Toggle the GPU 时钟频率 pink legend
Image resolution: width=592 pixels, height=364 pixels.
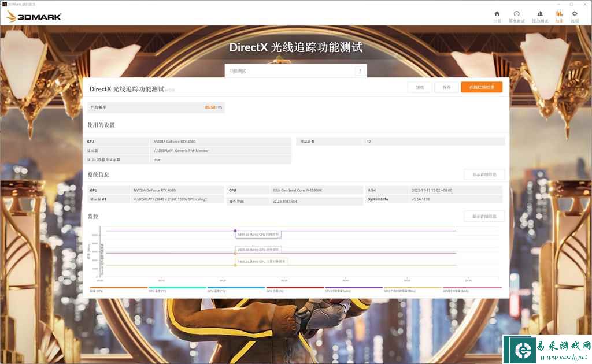pos(472,289)
